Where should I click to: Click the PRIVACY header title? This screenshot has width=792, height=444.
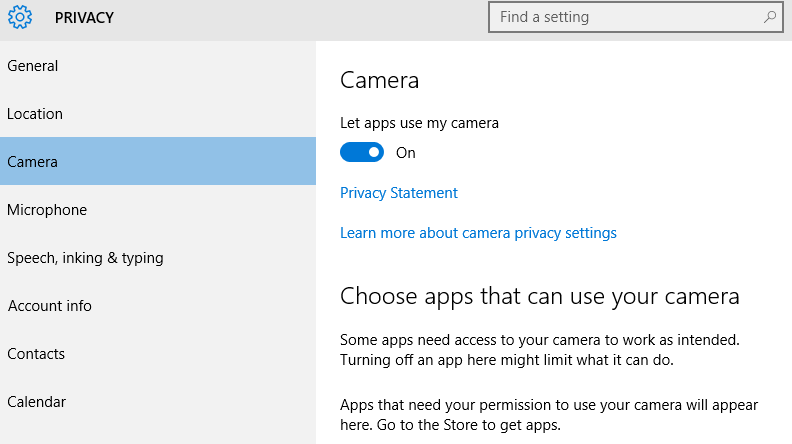click(x=84, y=18)
